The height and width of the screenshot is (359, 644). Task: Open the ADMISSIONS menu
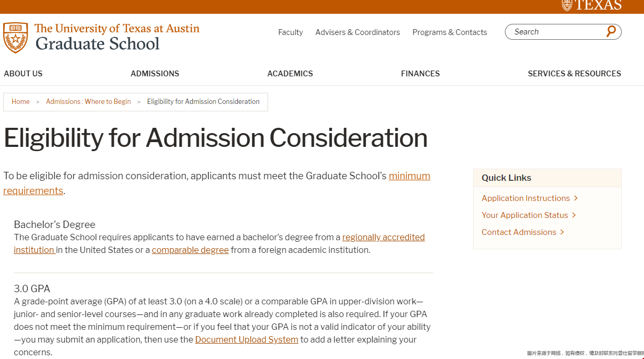(155, 74)
